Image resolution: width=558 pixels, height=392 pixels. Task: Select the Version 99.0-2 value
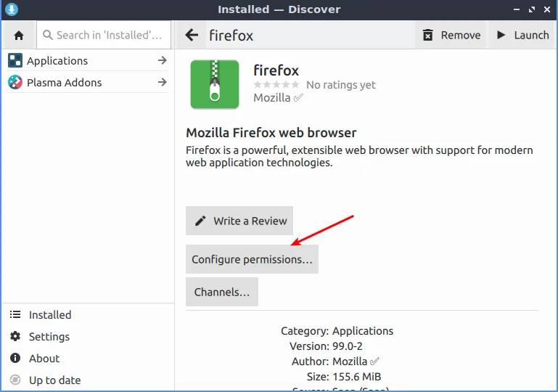[348, 346]
